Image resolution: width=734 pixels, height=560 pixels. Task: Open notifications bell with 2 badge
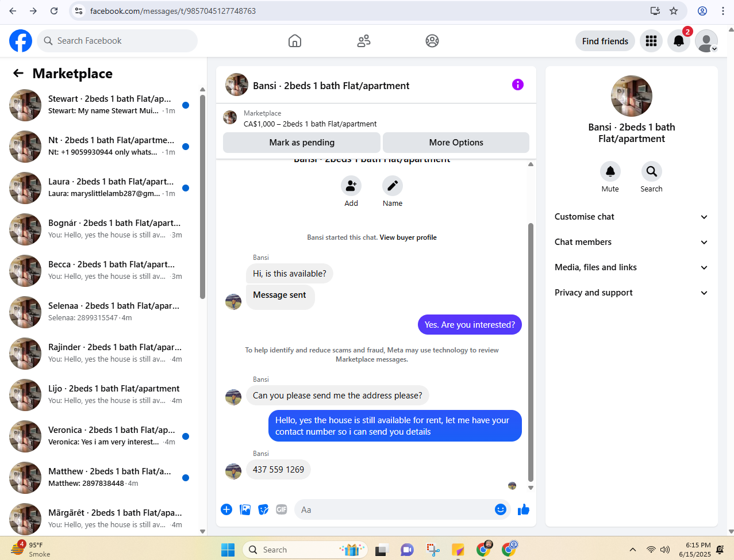[x=679, y=41]
